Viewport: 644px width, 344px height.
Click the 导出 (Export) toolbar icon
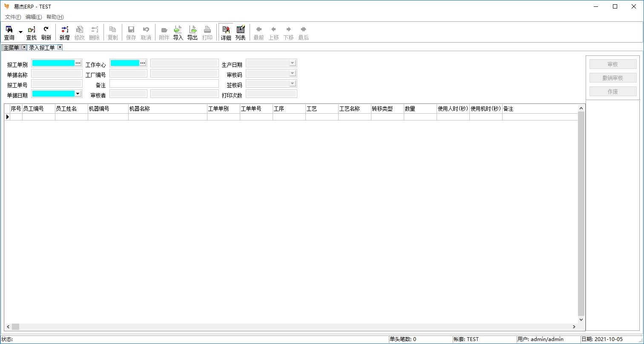pos(193,32)
